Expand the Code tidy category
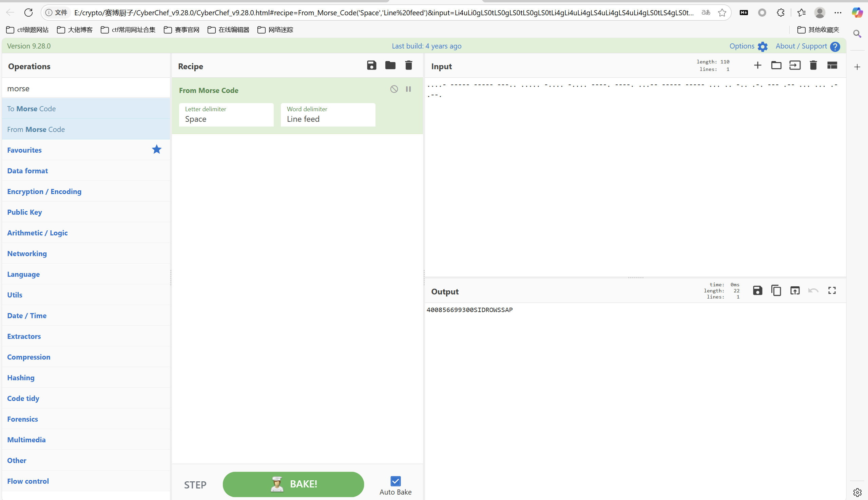 86,398
